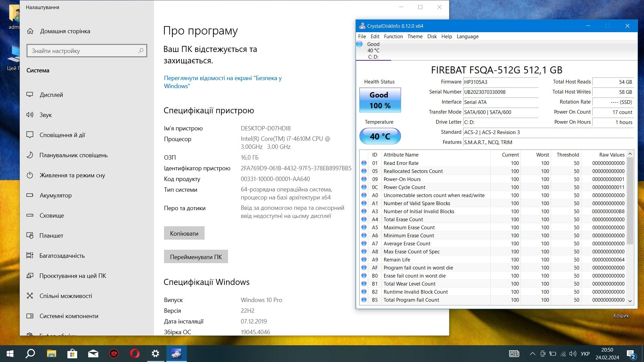Select the 'Total Wear Level Count' row
The width and height of the screenshot is (644, 362).
(493, 284)
